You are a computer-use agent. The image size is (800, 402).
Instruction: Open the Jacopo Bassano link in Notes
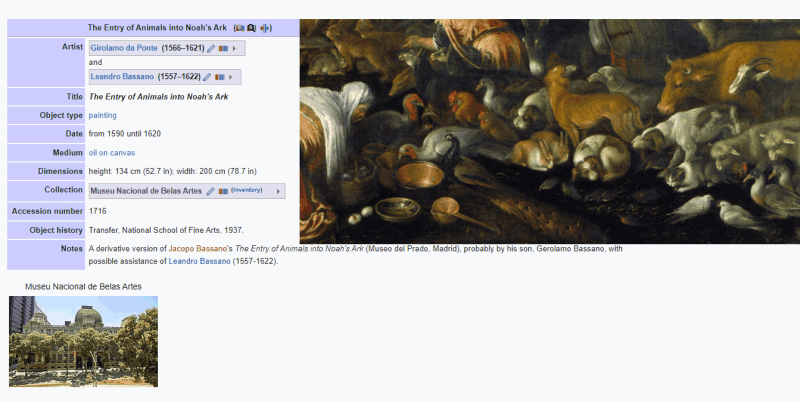197,249
